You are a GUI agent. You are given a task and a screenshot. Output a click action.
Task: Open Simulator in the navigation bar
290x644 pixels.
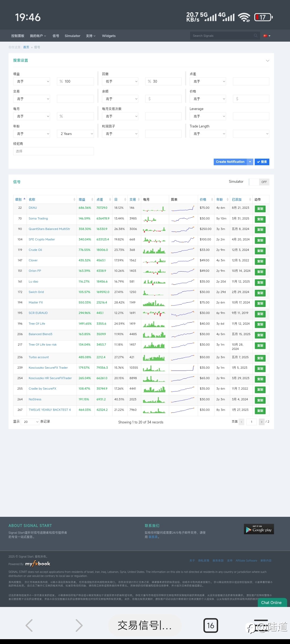(x=73, y=36)
